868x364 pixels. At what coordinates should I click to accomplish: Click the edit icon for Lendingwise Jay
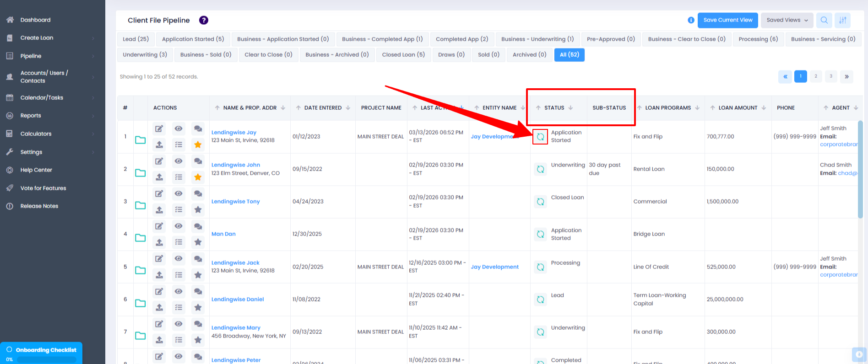[x=159, y=129]
